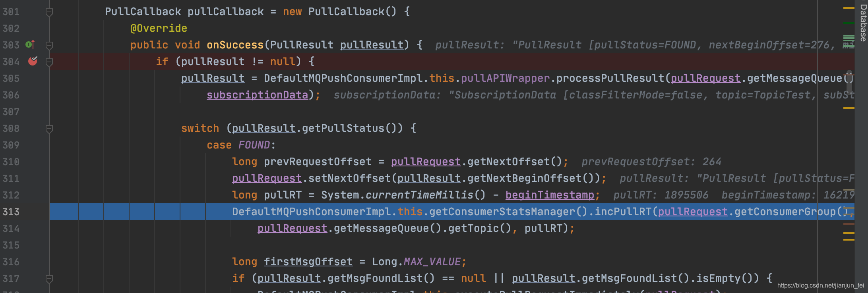Click the FOUND case label
This screenshot has height=293, width=868.
pyautogui.click(x=254, y=145)
